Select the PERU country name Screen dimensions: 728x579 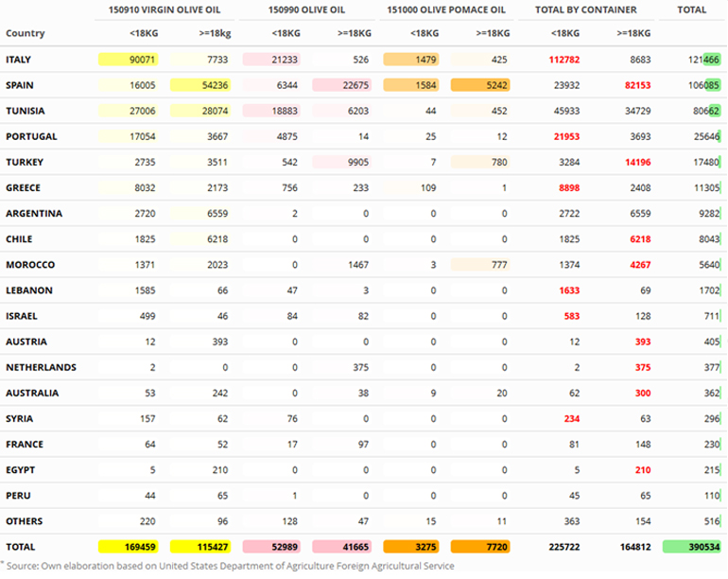pos(18,496)
